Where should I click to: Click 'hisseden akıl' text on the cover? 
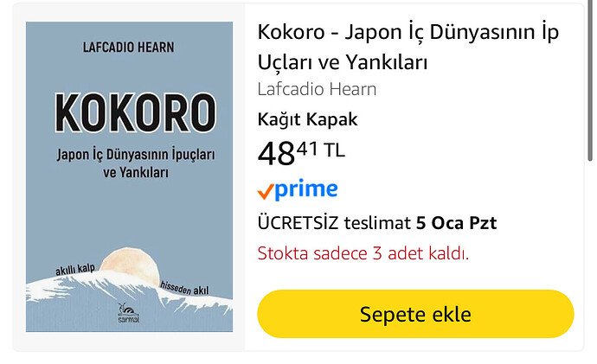184,289
